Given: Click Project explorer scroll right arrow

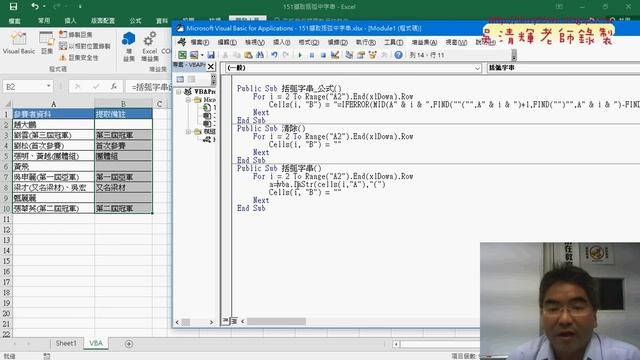Looking at the screenshot, I should (x=211, y=322).
